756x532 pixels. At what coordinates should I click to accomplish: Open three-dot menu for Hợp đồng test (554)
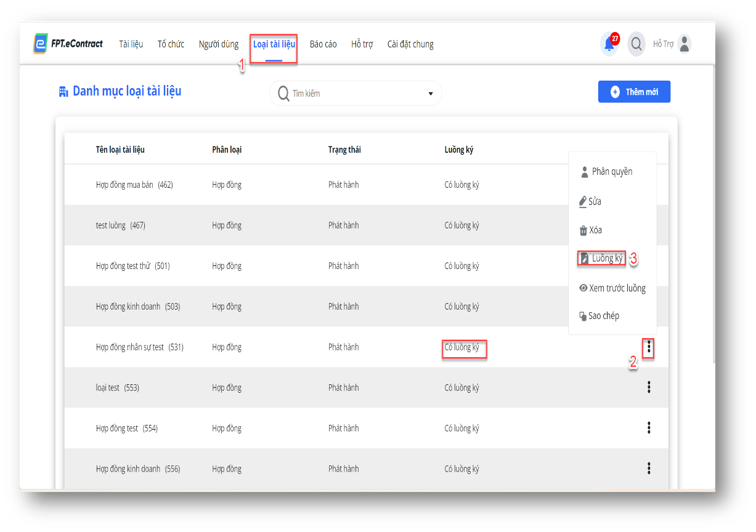(x=649, y=428)
